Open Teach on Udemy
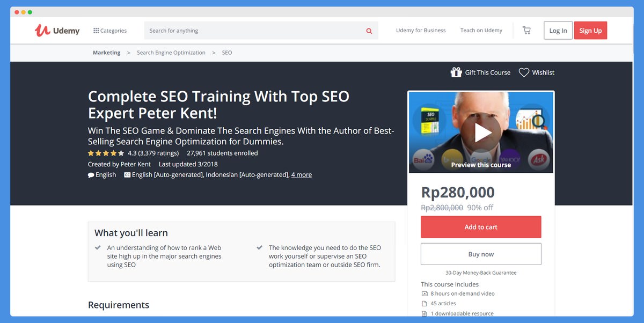This screenshot has width=644, height=323. coord(481,31)
